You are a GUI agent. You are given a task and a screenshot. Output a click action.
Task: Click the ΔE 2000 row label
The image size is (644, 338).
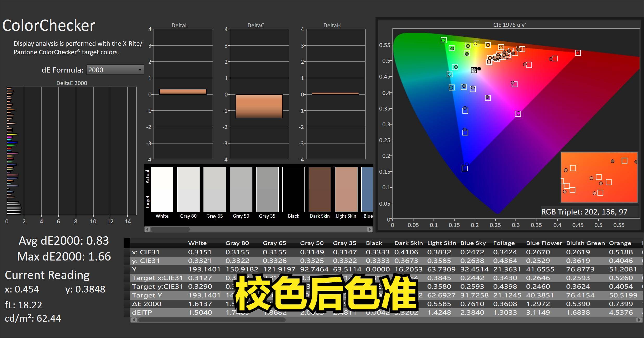pyautogui.click(x=146, y=304)
